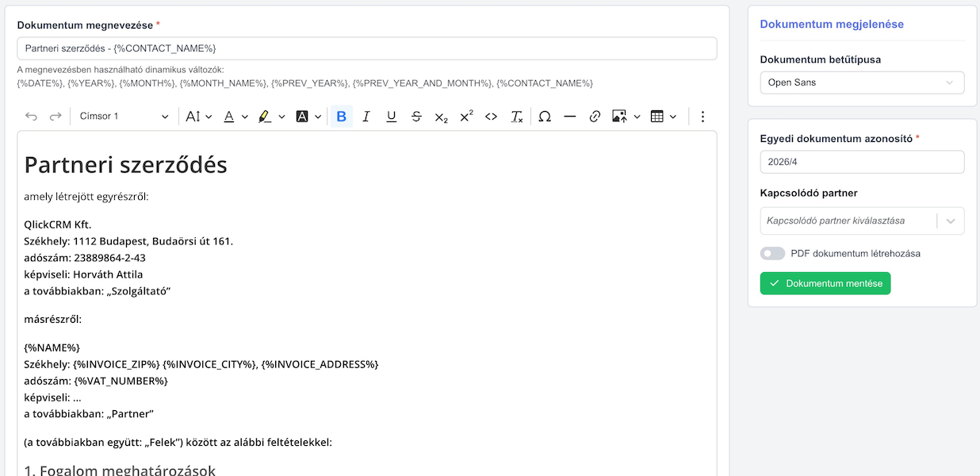This screenshot has height=476, width=980.
Task: Click the font size icon
Action: pos(193,117)
